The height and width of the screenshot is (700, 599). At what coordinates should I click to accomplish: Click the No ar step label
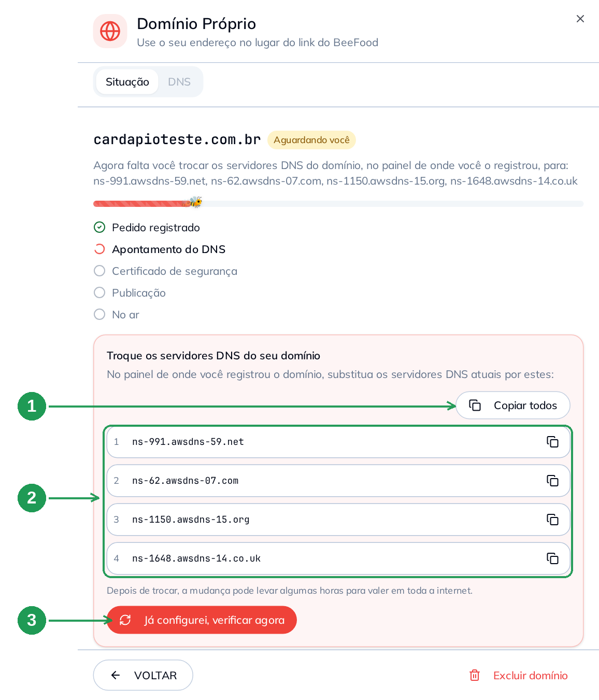[x=125, y=315]
